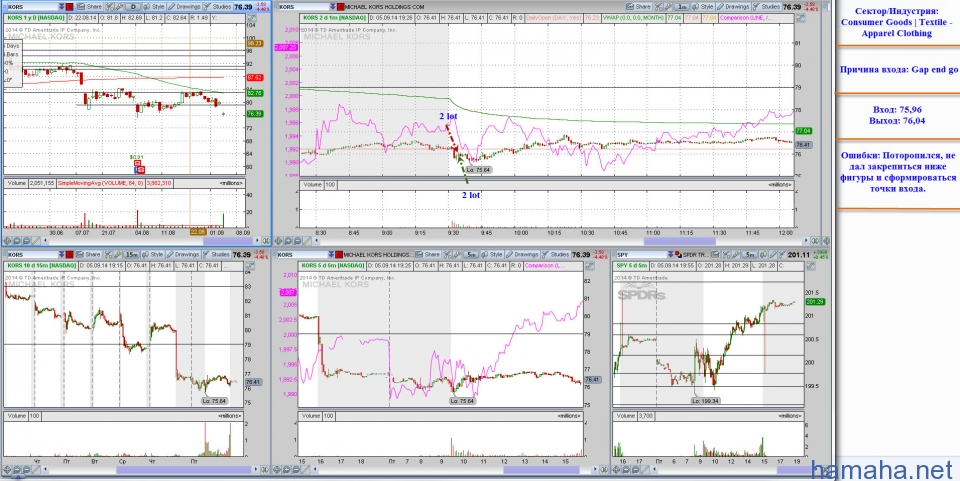Click Studies icon in SPY chart toolbar
Image resolution: width=960 pixels, height=481 pixels.
point(782,255)
